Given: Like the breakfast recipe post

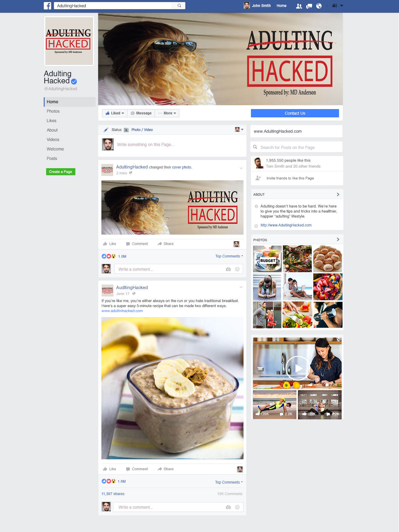Looking at the screenshot, I should pyautogui.click(x=109, y=469).
